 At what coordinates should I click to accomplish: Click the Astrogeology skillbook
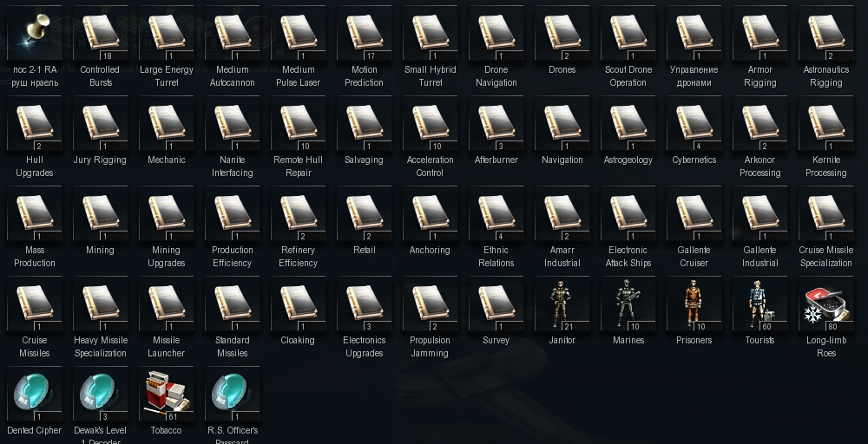628,123
